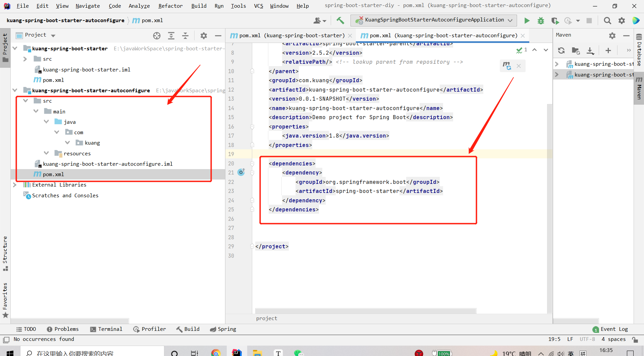Collapse the resources folder node

(47, 153)
